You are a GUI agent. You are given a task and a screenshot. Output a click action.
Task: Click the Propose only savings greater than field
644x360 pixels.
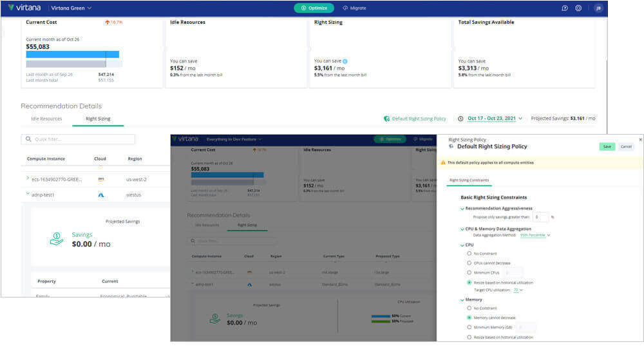click(x=540, y=217)
